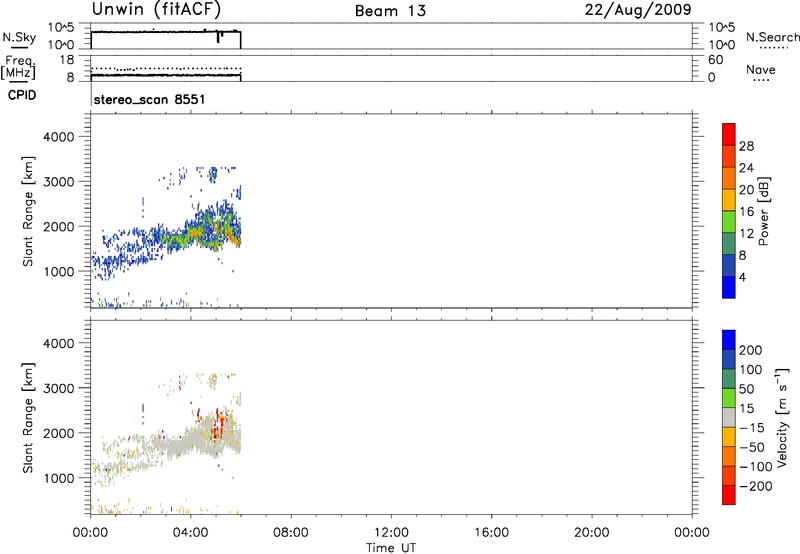Click the date '22/Aug/2009'
This screenshot has height=554, width=800.
(x=638, y=10)
